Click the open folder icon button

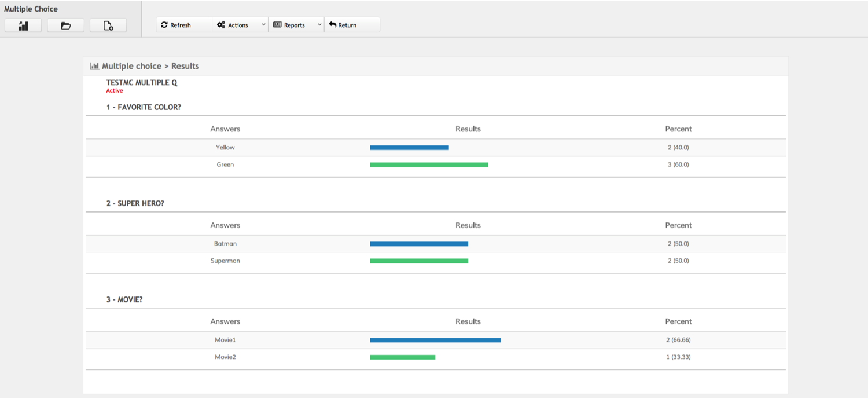click(x=65, y=25)
